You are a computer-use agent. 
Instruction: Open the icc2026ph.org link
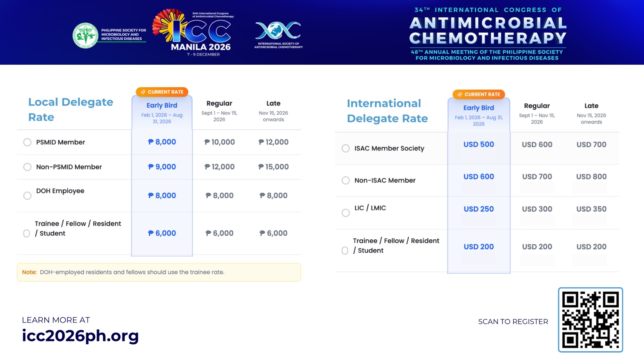pyautogui.click(x=80, y=336)
